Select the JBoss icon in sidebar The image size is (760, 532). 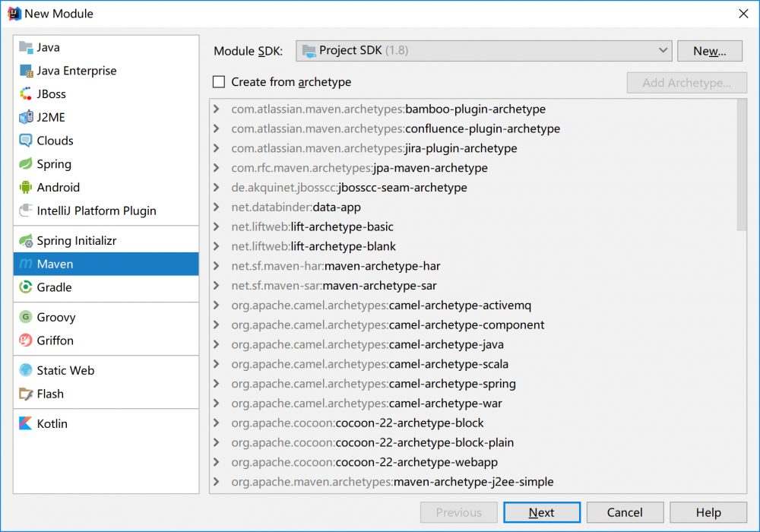(26, 94)
